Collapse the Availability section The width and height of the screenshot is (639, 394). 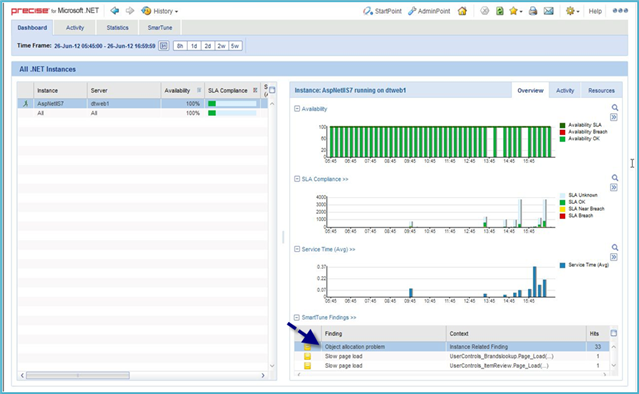[x=297, y=109]
